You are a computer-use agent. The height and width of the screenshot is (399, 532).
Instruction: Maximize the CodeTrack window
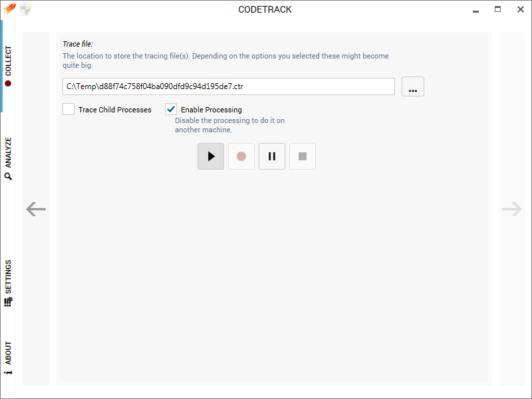[497, 9]
